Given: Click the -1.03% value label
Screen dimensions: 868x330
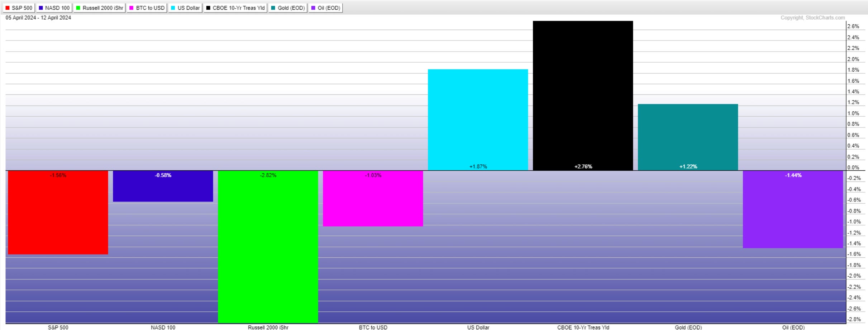Looking at the screenshot, I should point(373,175).
